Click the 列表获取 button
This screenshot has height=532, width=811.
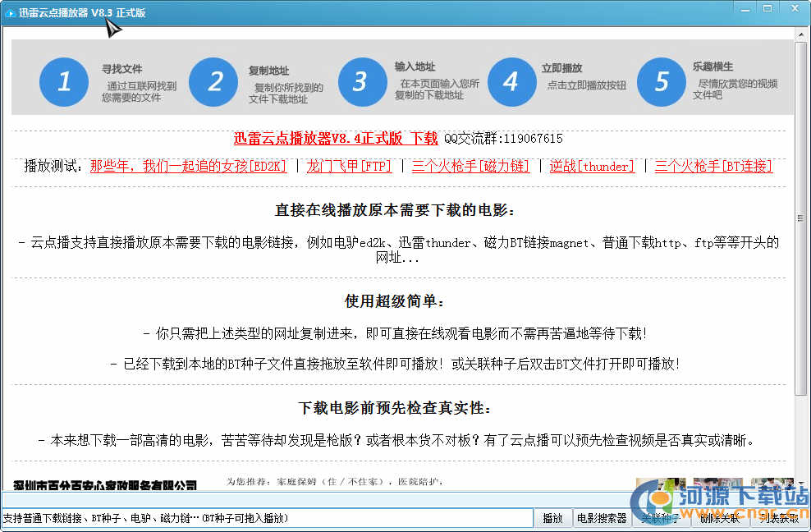779,518
